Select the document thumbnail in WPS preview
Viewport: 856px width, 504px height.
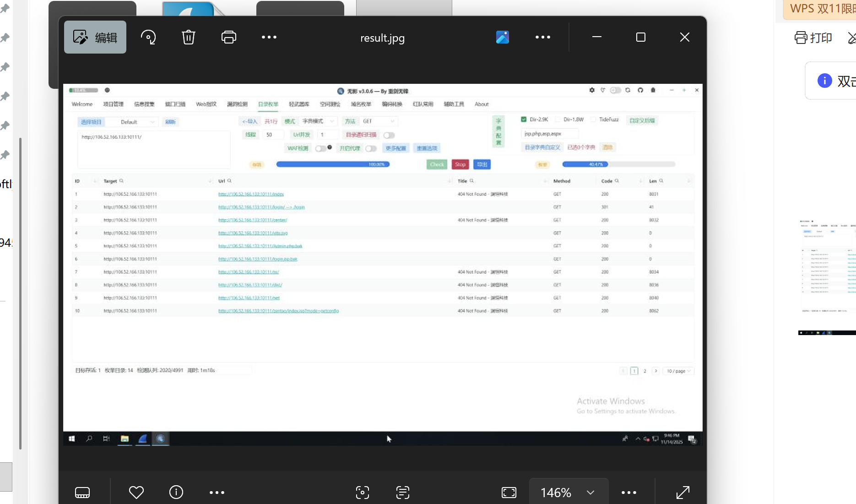coord(828,275)
